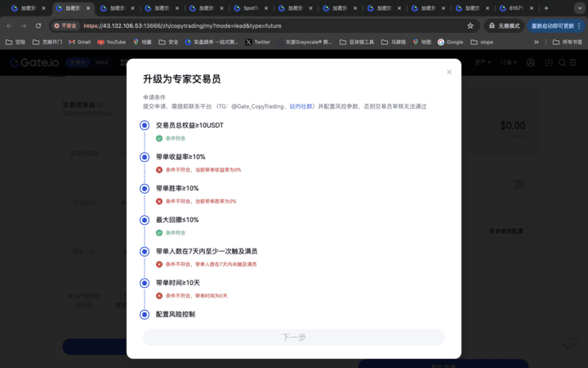Open the Gmail bookmark

(79, 42)
